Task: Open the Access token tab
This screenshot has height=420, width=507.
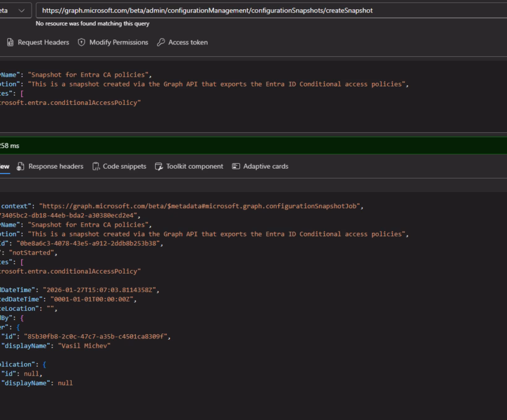Action: point(187,43)
